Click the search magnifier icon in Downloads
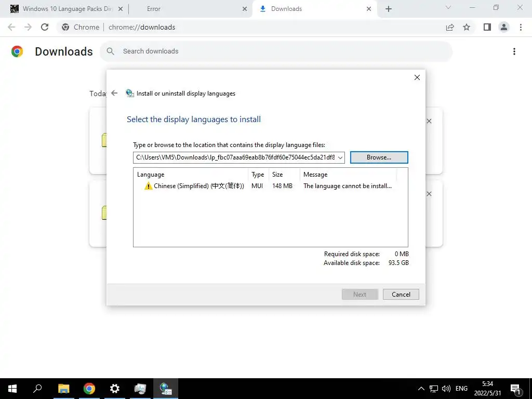 coord(110,51)
